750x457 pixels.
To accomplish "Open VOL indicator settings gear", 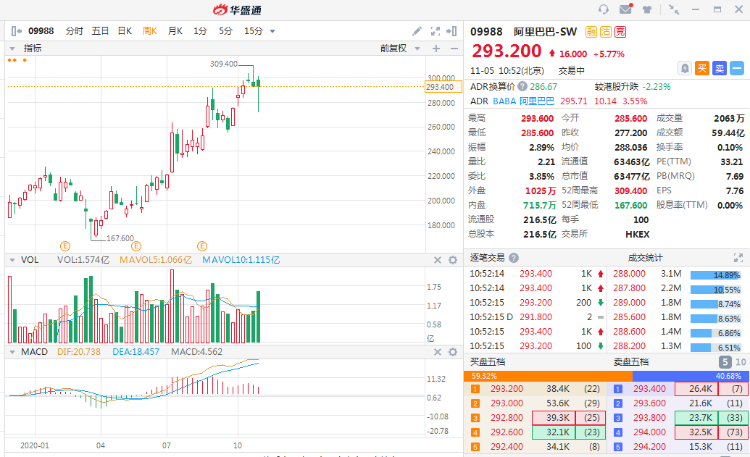I will click(x=452, y=260).
